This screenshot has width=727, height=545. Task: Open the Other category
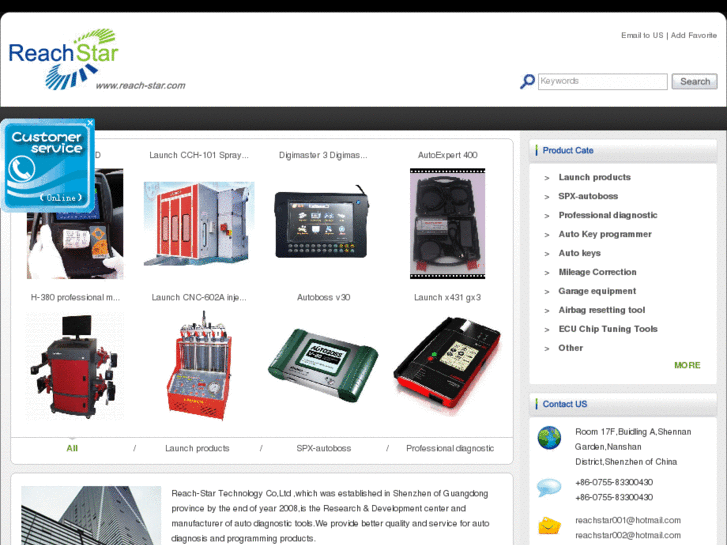(571, 348)
